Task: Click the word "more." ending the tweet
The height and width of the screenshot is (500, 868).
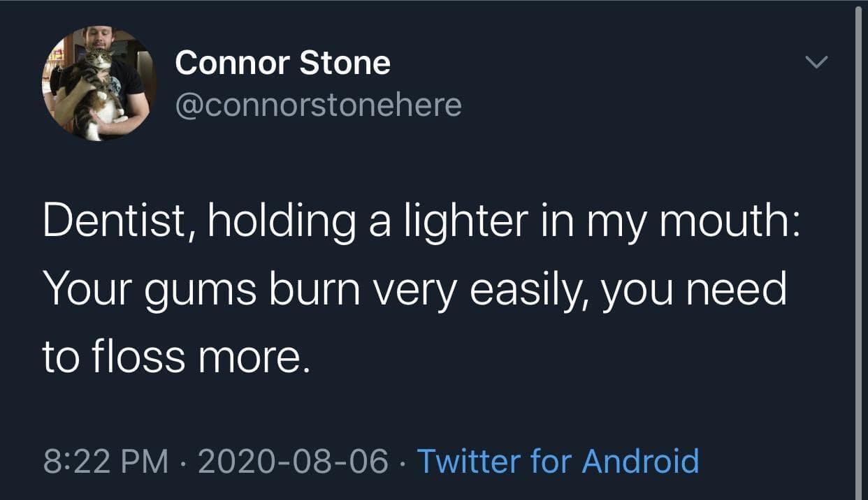Action: (253, 358)
